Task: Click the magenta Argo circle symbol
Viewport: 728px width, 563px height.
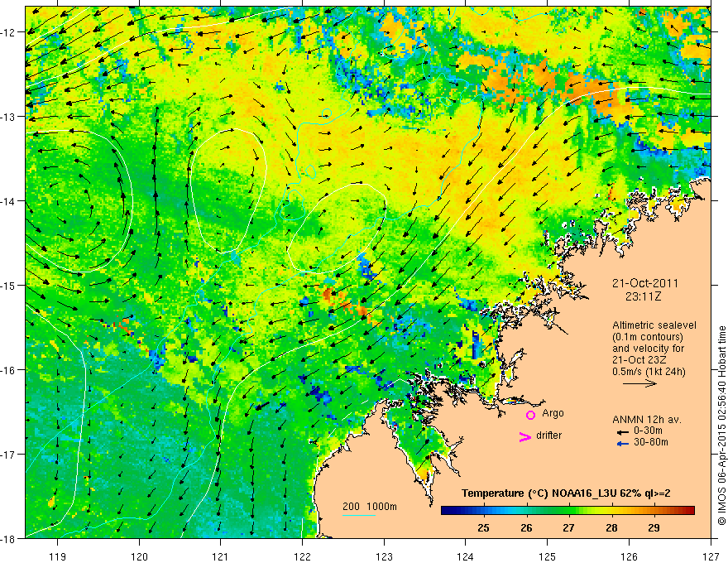Action: 530,415
